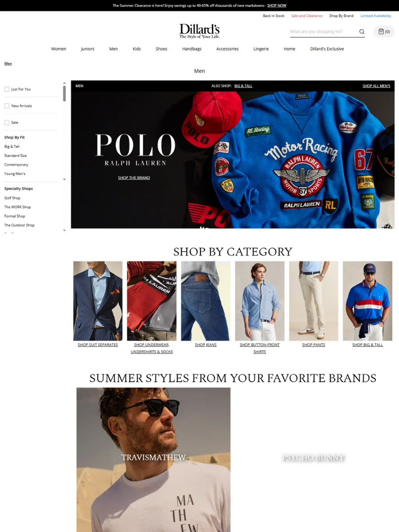
Task: Tick the Sale checkbox
Action: 7,122
